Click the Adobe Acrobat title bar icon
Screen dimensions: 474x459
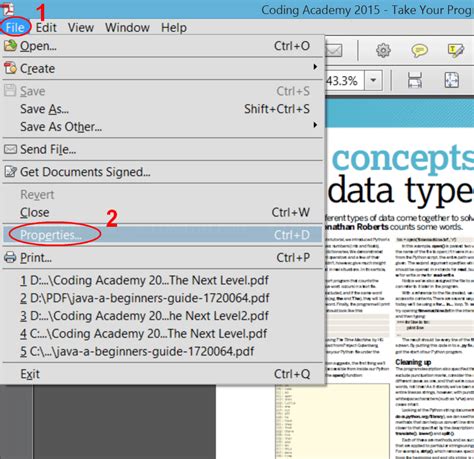(x=7, y=8)
